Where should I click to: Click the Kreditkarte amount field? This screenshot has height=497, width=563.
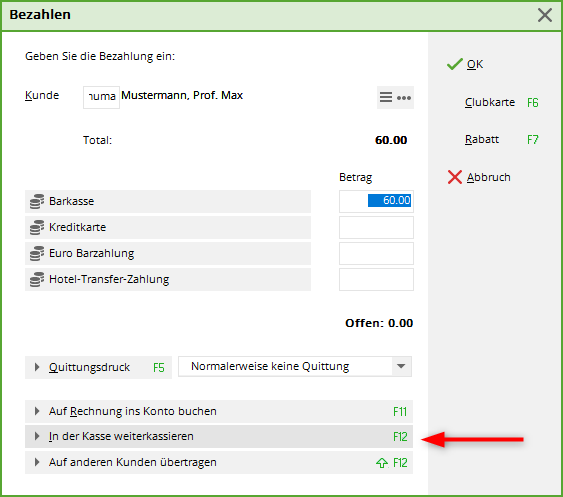point(376,227)
